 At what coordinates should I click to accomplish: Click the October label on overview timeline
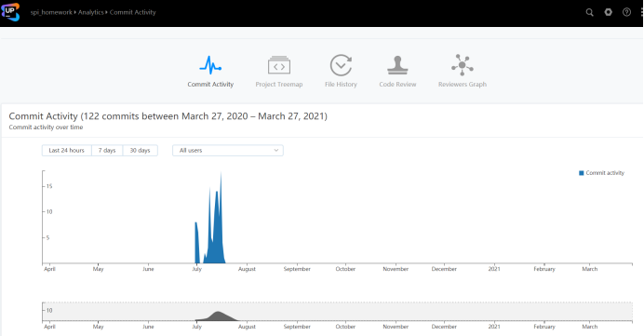345,327
